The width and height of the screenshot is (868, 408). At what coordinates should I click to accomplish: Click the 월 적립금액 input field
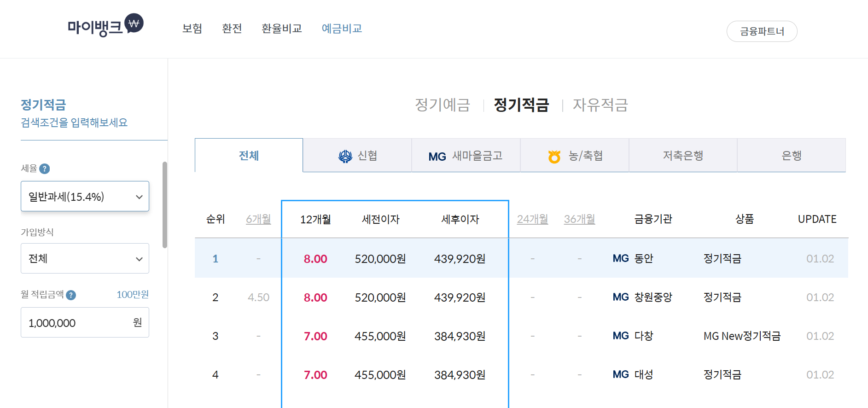tap(85, 322)
